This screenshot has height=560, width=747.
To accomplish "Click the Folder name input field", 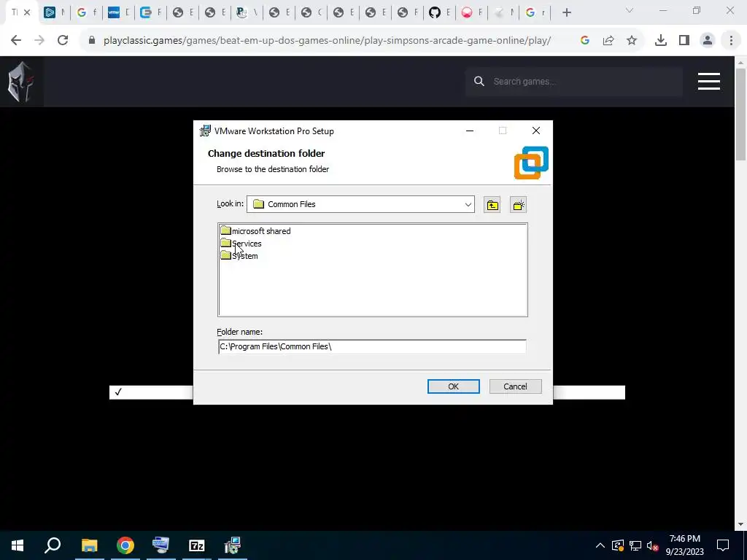I will (371, 346).
